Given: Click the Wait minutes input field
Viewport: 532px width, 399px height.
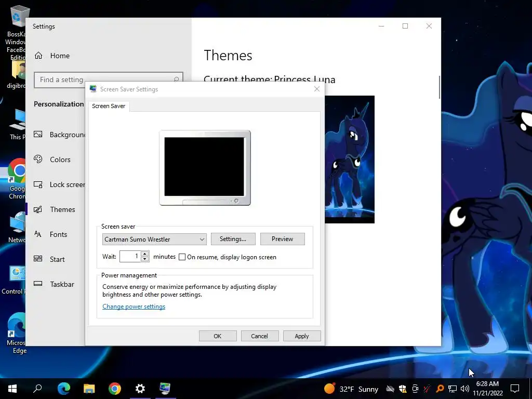Looking at the screenshot, I should pos(130,257).
